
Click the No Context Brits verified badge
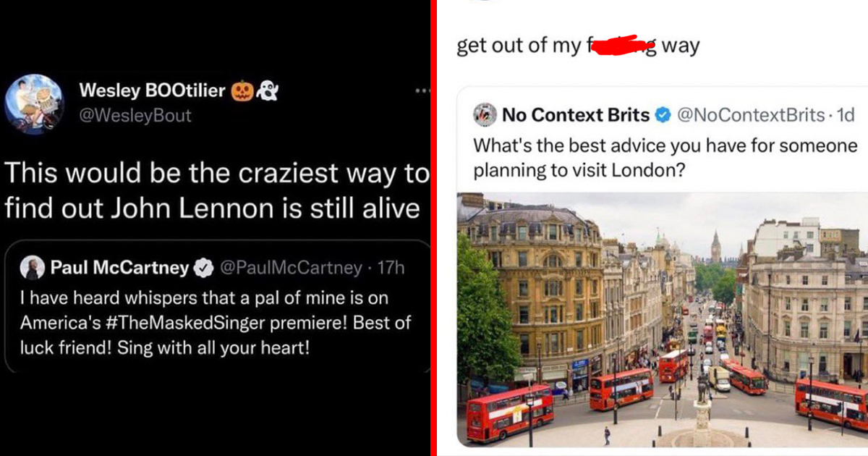[662, 114]
